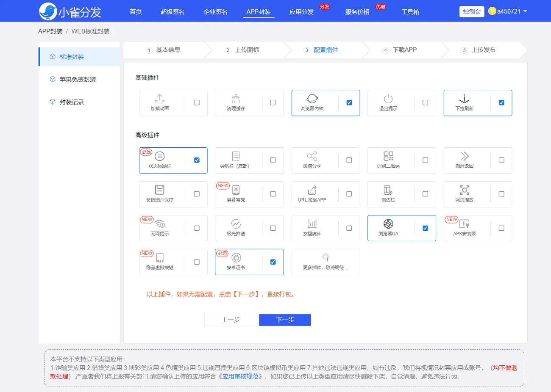Uncheck the 下拉刷新 checkbox
This screenshot has height=392, width=551.
(501, 103)
